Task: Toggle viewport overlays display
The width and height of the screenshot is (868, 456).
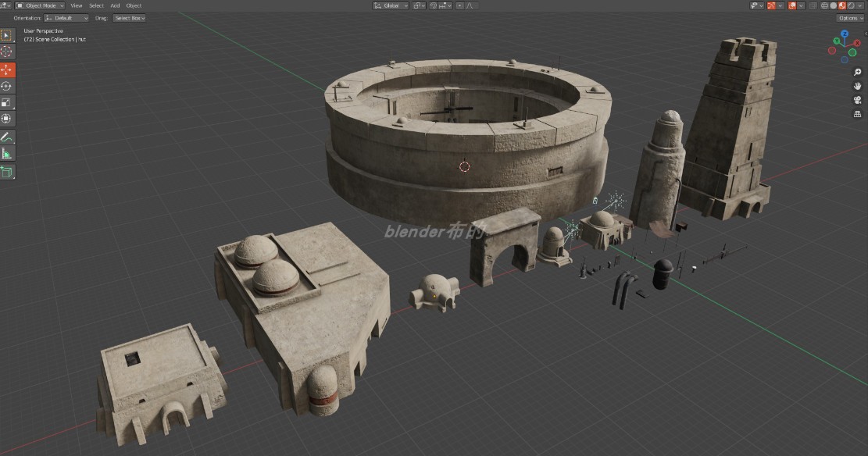Action: 792,5
